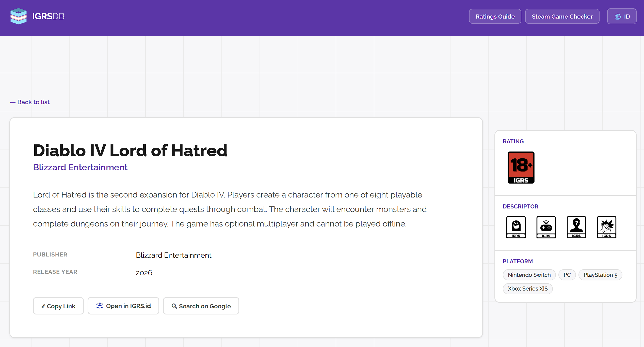The height and width of the screenshot is (347, 644).
Task: Click the punching fist violence descriptor icon
Action: point(606,227)
